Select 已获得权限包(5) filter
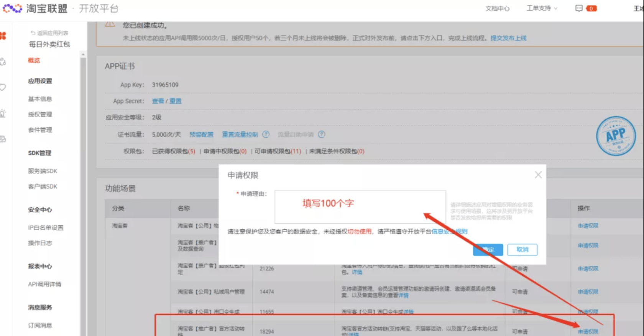 click(174, 151)
